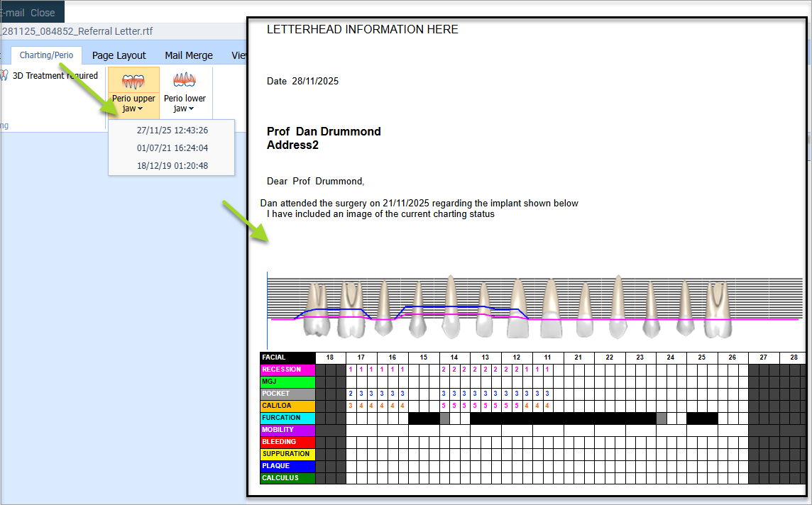Select the cyan FURCATION row label

[287, 418]
